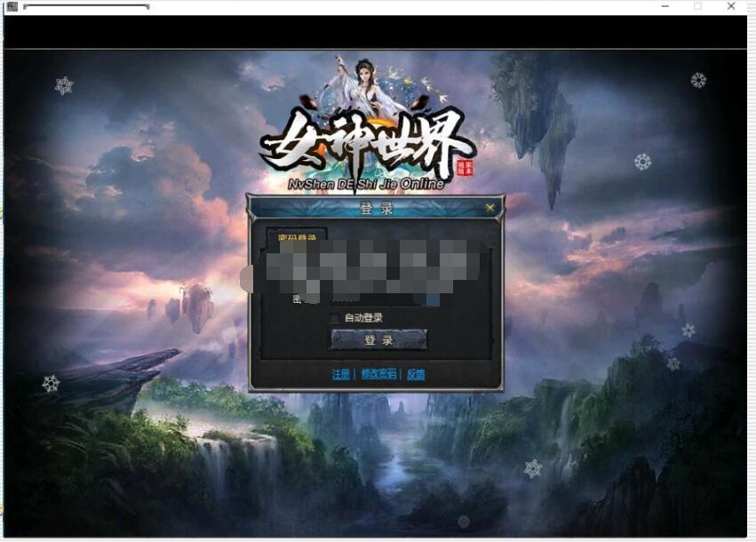756x542 pixels.
Task: Click the snowflake right of the floating island
Action: tap(642, 162)
